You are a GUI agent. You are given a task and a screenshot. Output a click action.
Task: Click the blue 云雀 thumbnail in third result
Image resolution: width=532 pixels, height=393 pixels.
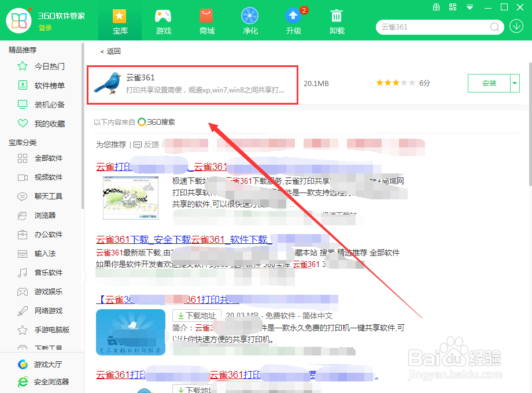[x=131, y=332]
